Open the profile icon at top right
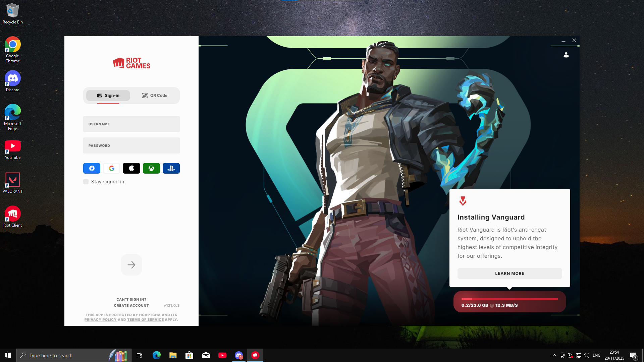The image size is (644, 362). (x=566, y=55)
